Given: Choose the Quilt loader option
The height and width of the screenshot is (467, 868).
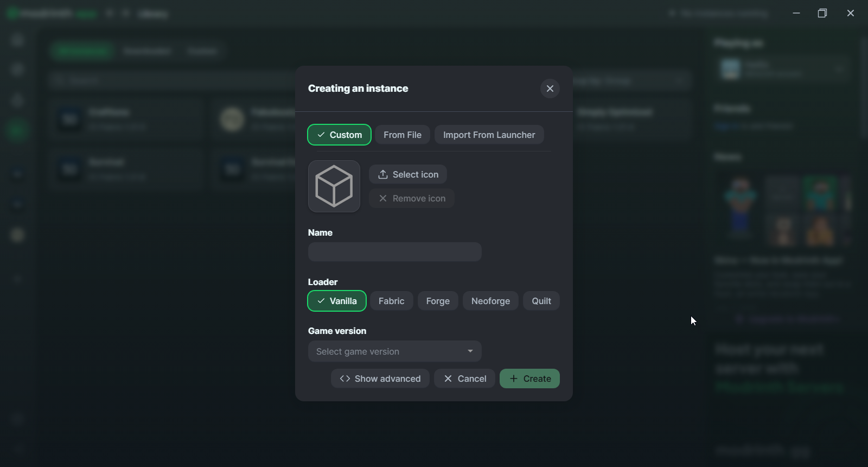Looking at the screenshot, I should 541,301.
